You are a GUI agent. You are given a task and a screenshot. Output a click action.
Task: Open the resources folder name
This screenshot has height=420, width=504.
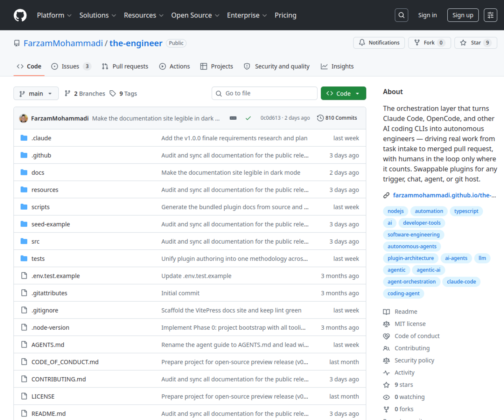click(x=45, y=190)
